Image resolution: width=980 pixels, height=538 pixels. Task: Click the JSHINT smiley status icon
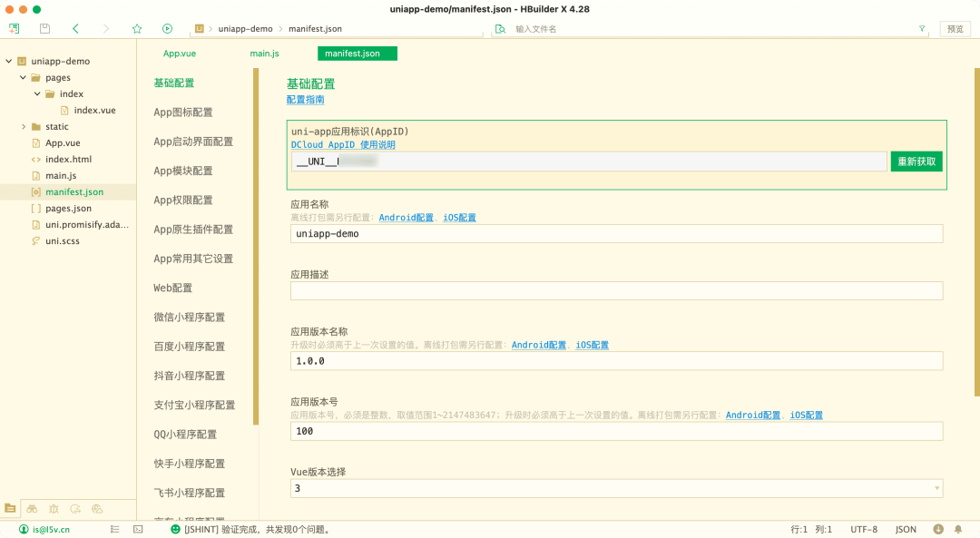pos(176,529)
